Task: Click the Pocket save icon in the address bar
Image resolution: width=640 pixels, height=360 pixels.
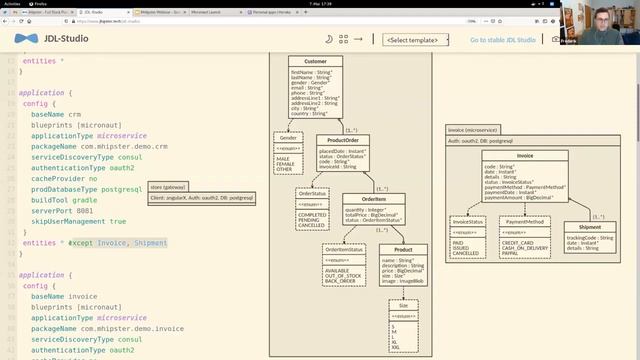Action: coord(493,21)
